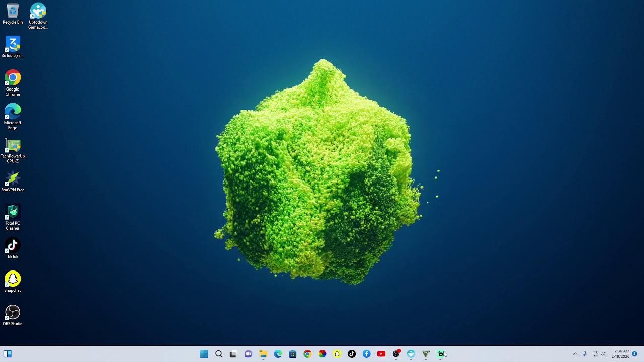This screenshot has height=362, width=644.
Task: Launch Google Chrome from the taskbar
Action: [x=307, y=354]
